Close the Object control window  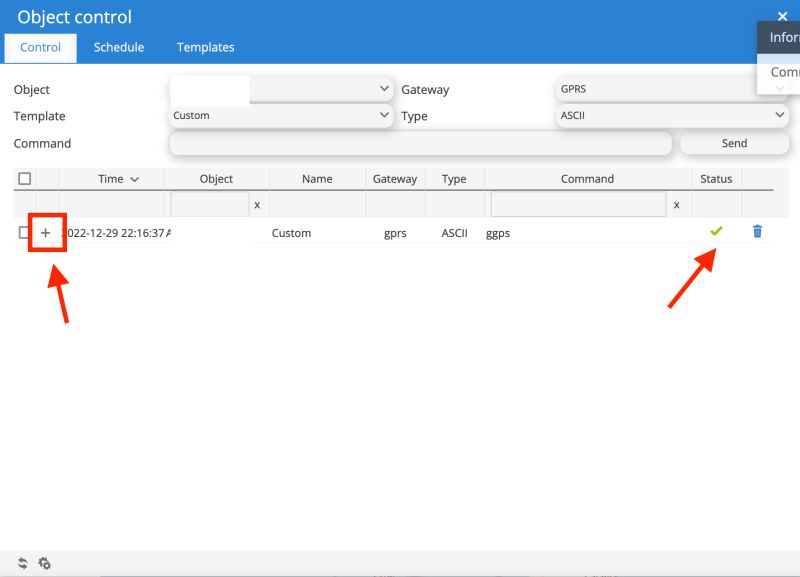coord(783,15)
